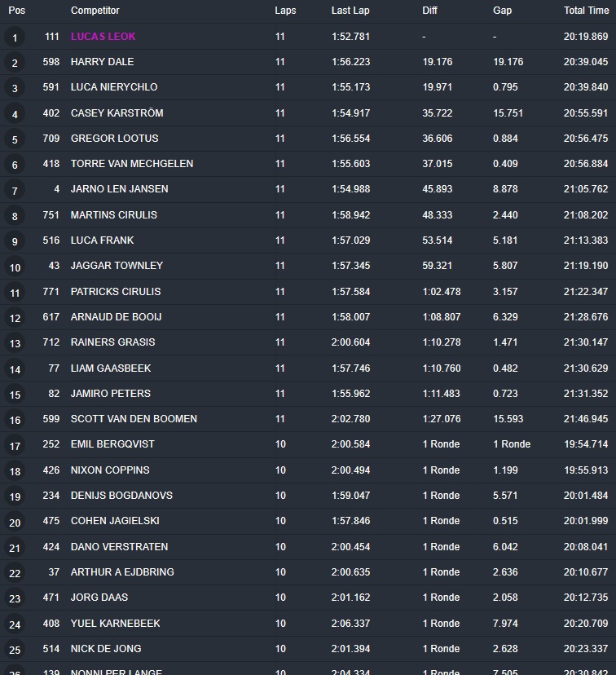This screenshot has width=616, height=675.
Task: Select the position 25 circle badge
Action: 15,650
